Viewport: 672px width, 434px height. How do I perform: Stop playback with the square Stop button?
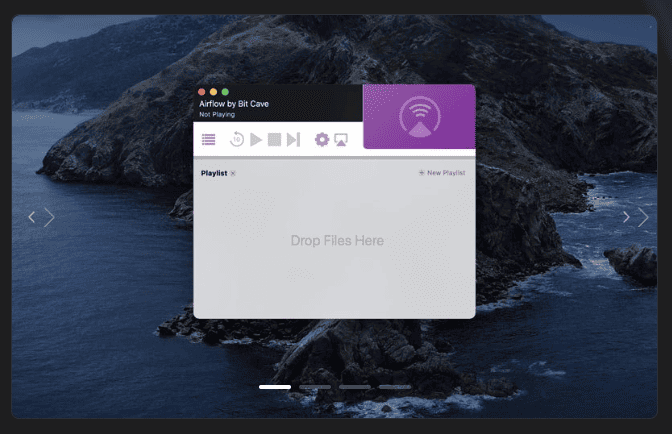(x=274, y=140)
